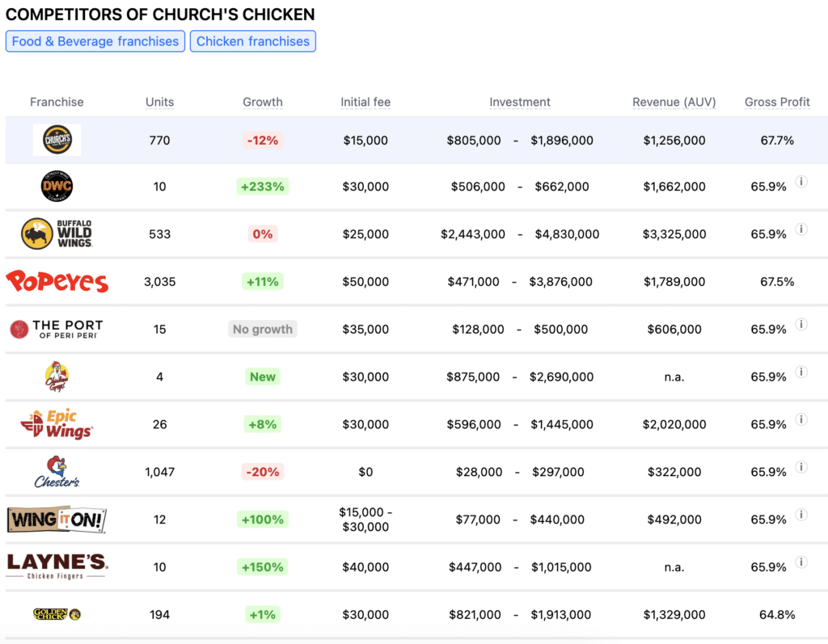Select the Buffalo Wild Wings logo
The height and width of the screenshot is (644, 828).
[x=57, y=234]
